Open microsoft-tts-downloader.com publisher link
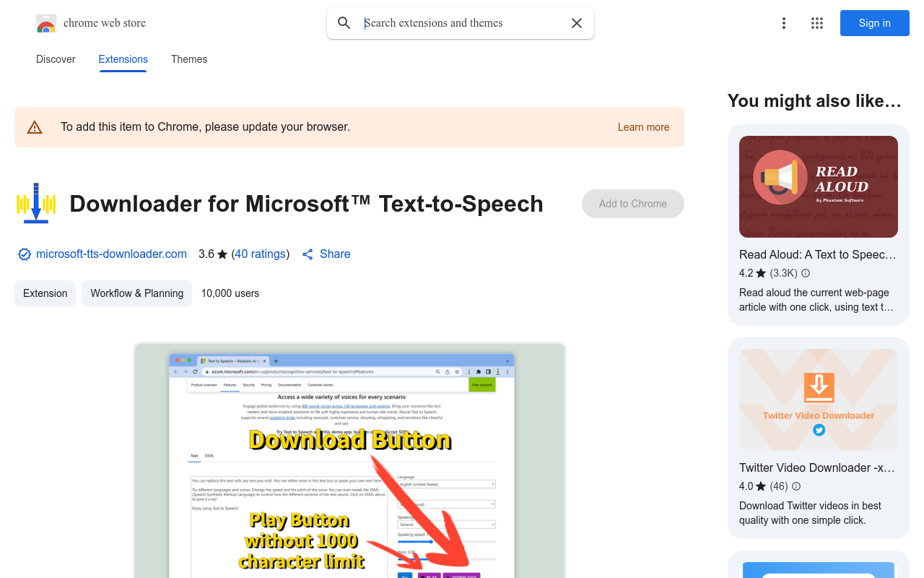This screenshot has width=924, height=578. [x=111, y=254]
